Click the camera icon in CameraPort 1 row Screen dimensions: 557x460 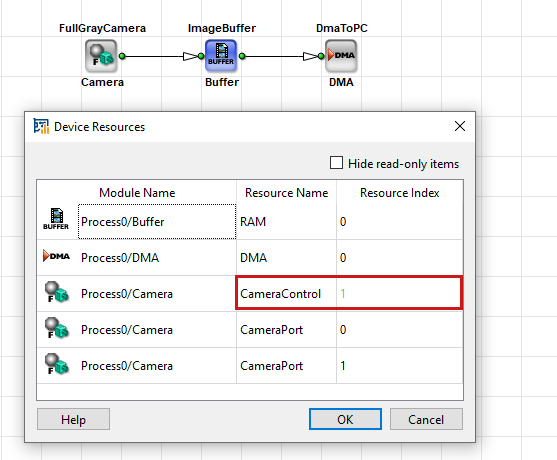pos(56,364)
